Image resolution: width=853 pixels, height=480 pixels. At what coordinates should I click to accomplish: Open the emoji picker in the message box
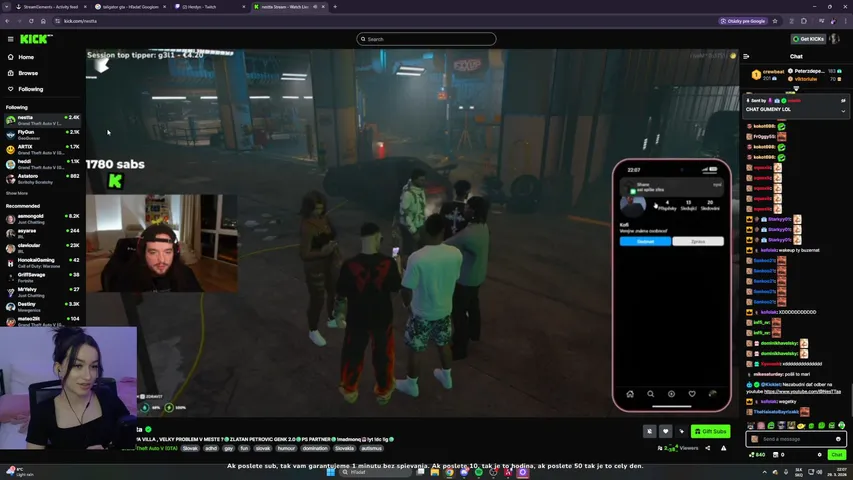pos(838,439)
